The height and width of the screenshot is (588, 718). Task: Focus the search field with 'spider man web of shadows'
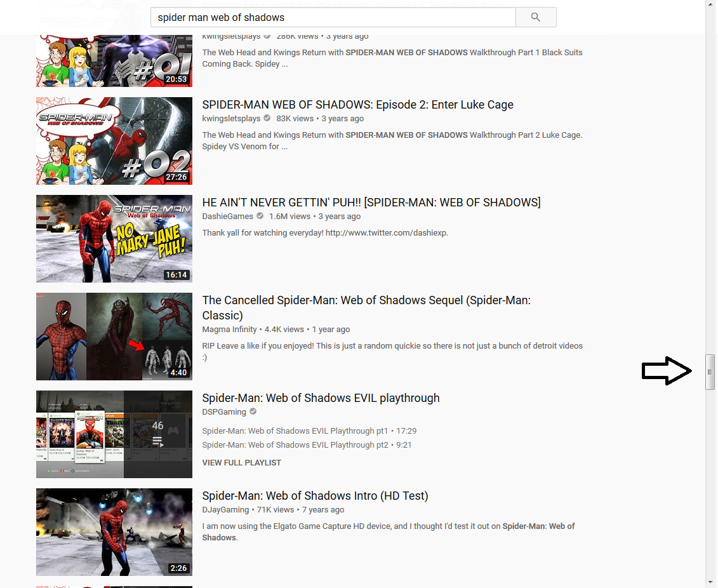(x=333, y=17)
